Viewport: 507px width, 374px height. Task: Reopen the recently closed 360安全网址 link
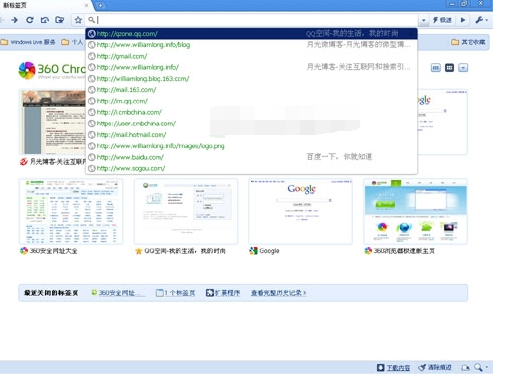(x=118, y=293)
